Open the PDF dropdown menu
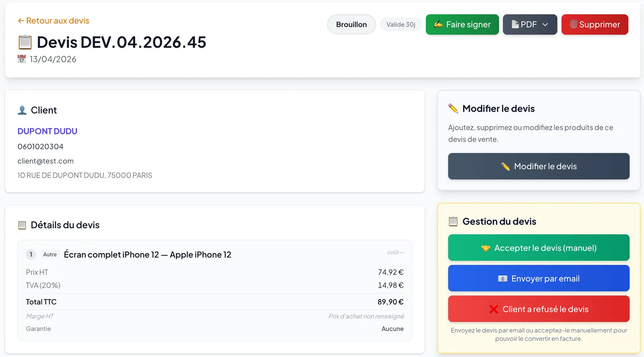 (x=530, y=25)
